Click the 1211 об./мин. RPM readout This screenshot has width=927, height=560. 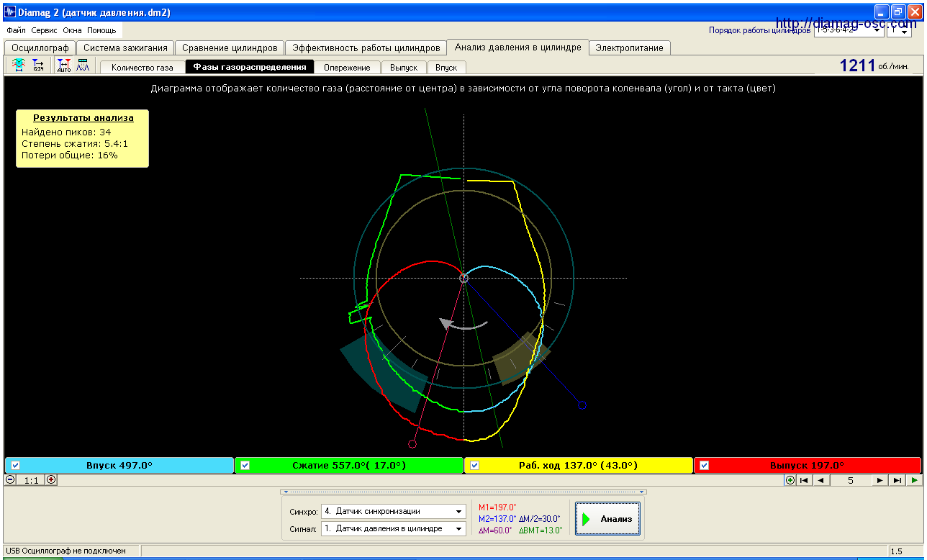click(874, 66)
